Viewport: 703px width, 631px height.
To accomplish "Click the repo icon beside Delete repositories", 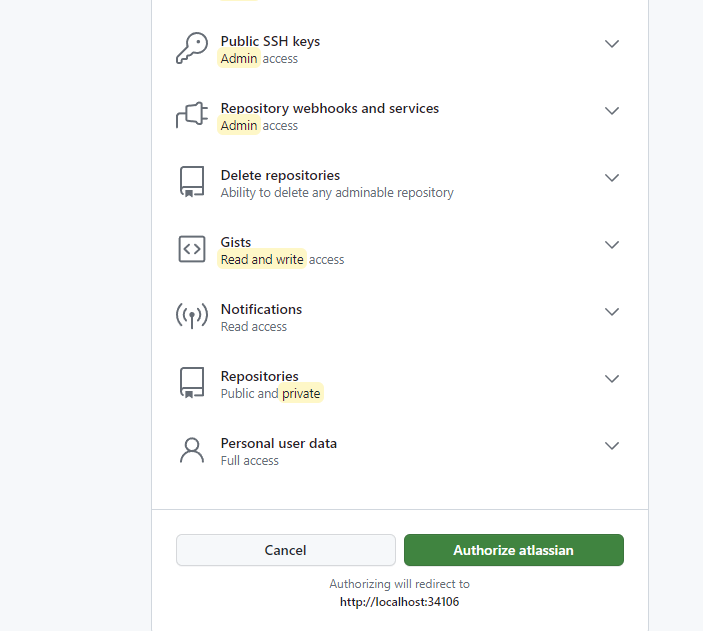I will [x=191, y=183].
